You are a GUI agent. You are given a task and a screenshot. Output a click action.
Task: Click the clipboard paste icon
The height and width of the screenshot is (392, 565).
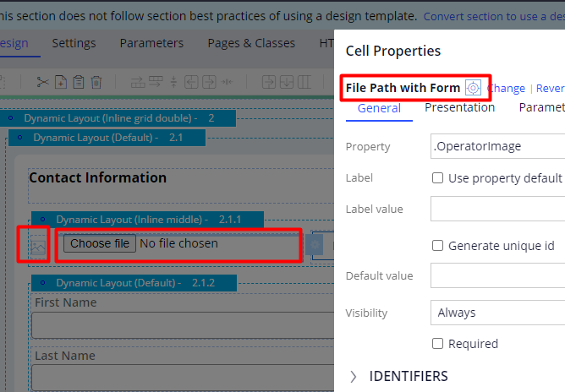(x=78, y=82)
